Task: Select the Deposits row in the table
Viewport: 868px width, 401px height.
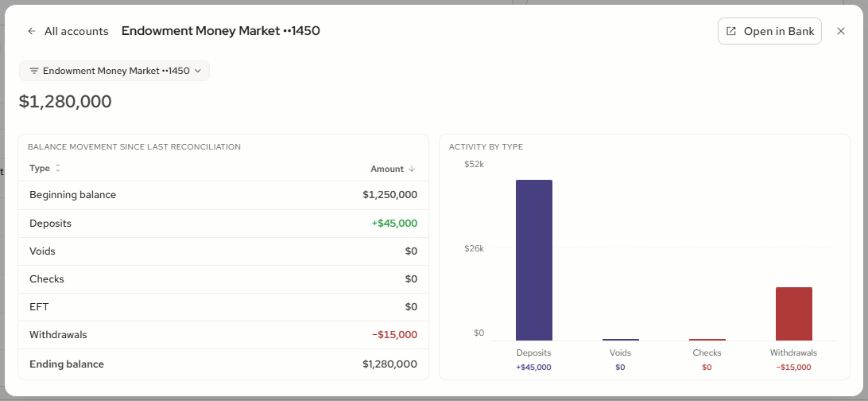Action: pyautogui.click(x=223, y=224)
